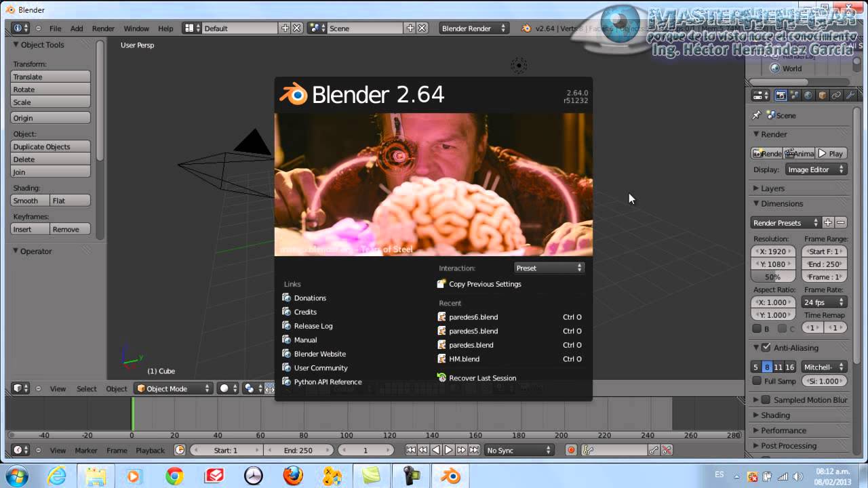Click the Translate button
This screenshot has width=868, height=488.
click(51, 77)
